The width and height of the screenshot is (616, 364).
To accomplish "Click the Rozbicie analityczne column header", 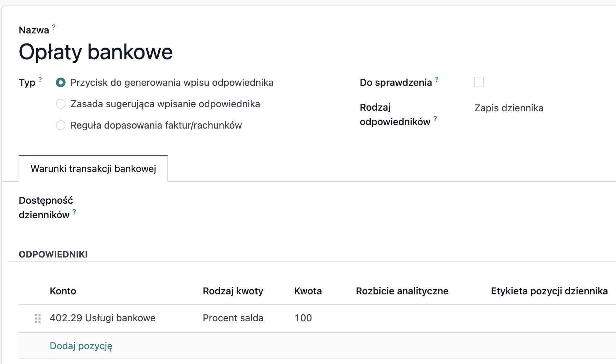I will pyautogui.click(x=402, y=291).
